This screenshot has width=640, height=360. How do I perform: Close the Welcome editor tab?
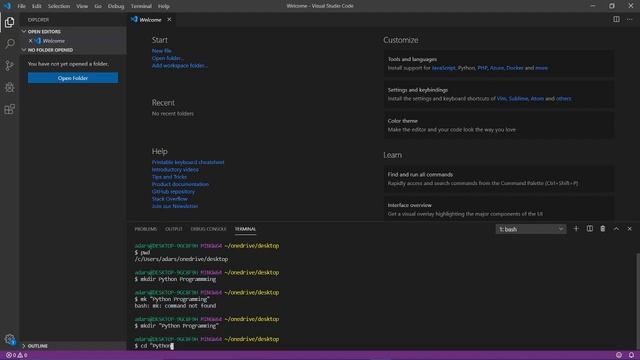pyautogui.click(x=169, y=20)
